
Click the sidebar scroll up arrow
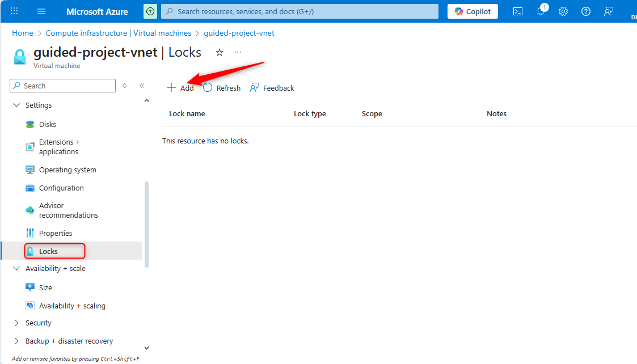pyautogui.click(x=147, y=100)
